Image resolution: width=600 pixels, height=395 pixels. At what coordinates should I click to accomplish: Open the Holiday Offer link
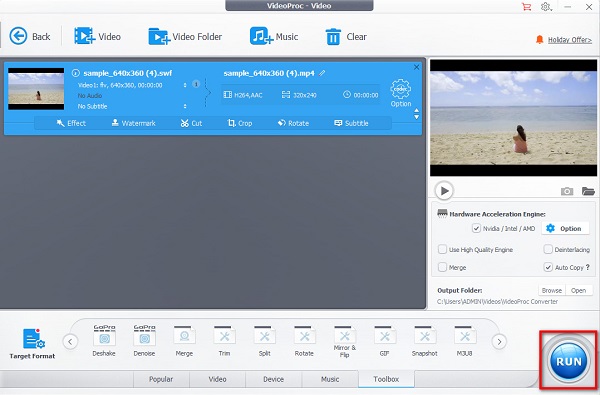(569, 40)
